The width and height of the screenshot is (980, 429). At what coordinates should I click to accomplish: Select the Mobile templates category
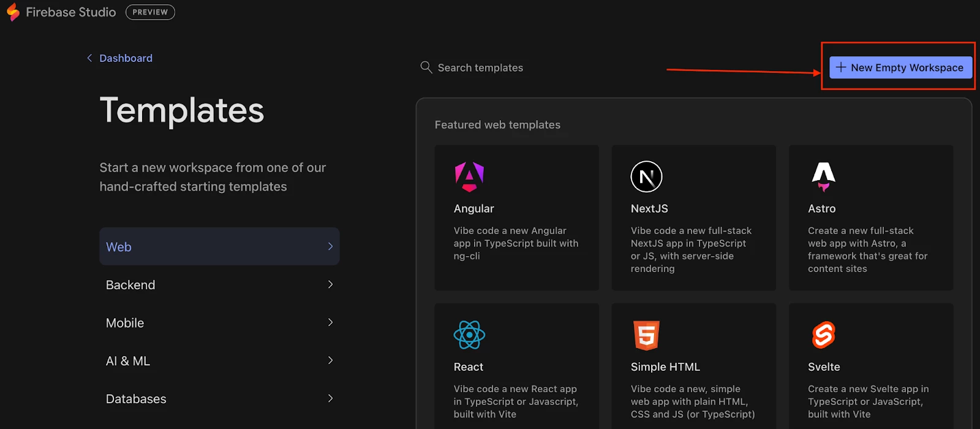[219, 322]
